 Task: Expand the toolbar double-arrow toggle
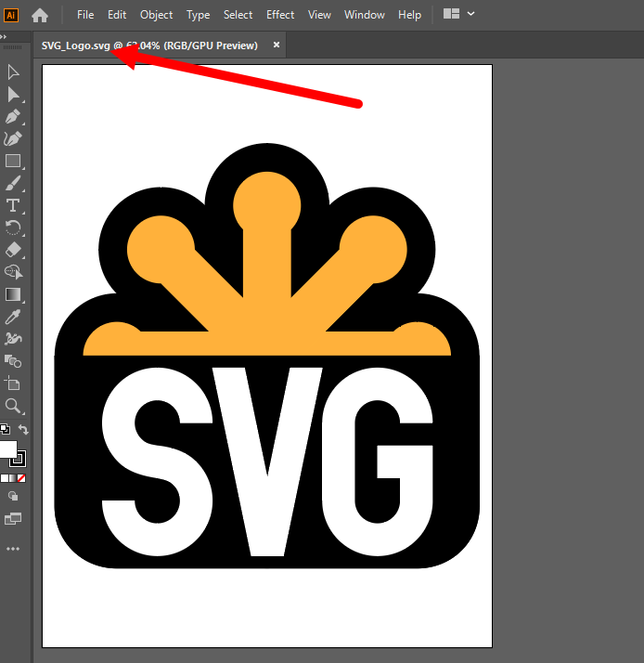(4, 37)
